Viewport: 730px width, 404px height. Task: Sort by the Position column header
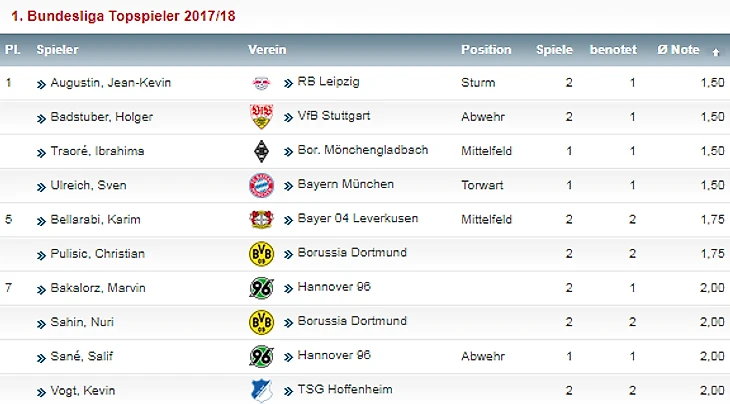[486, 50]
